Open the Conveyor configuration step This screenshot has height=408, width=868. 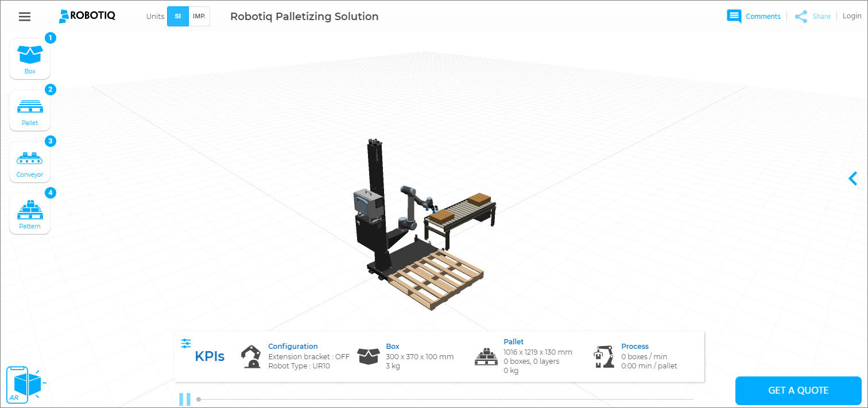click(30, 162)
